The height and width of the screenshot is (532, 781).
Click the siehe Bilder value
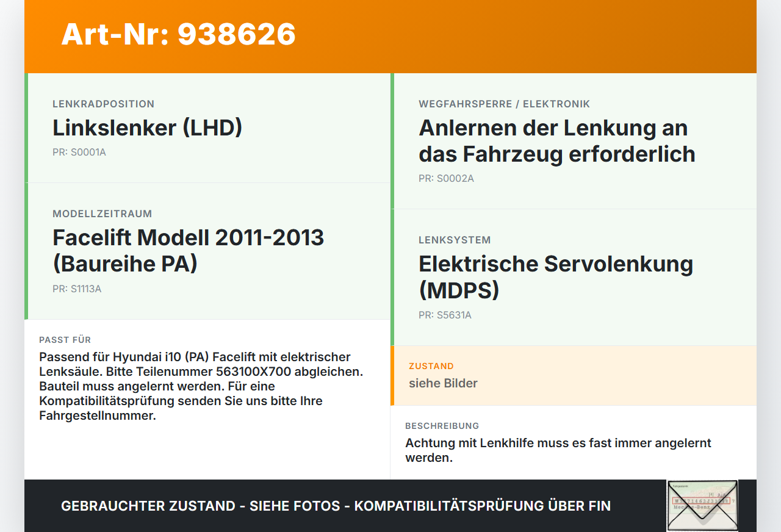click(x=443, y=383)
